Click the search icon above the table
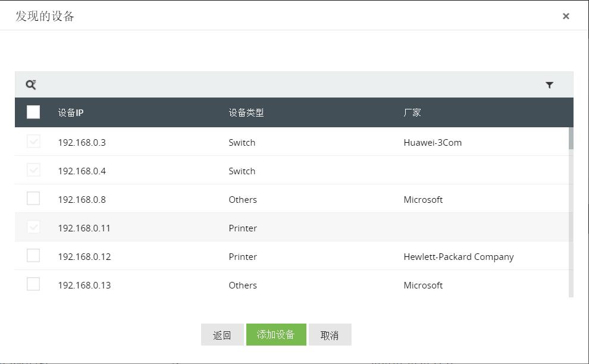The image size is (589, 364). click(31, 84)
